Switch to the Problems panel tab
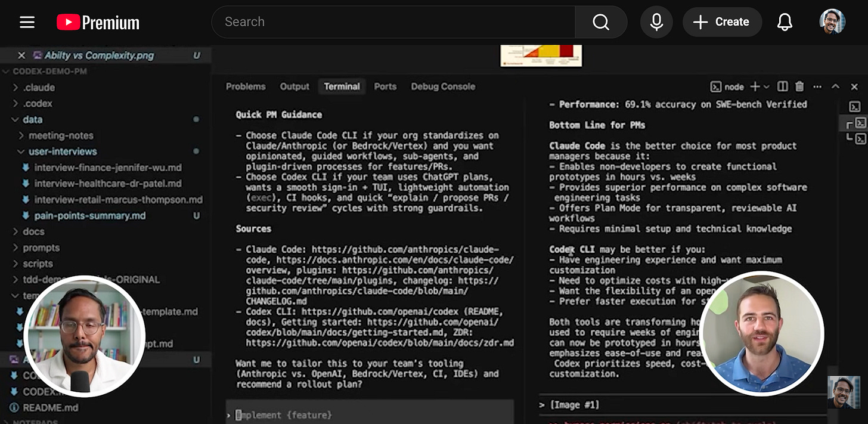This screenshot has width=868, height=424. (x=246, y=86)
